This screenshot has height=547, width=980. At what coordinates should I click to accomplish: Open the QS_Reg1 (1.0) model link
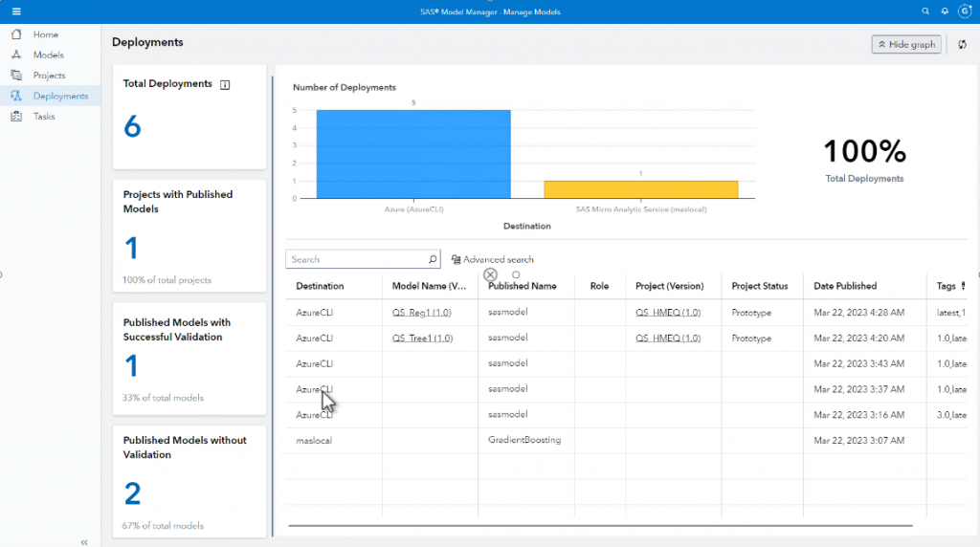coord(421,313)
